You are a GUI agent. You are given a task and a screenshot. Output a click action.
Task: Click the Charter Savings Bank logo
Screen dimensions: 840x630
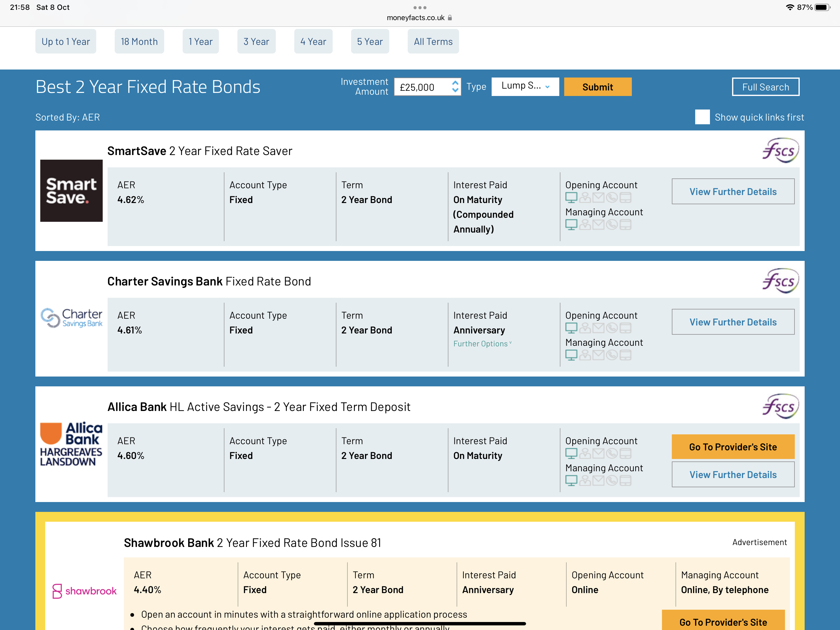[71, 318]
